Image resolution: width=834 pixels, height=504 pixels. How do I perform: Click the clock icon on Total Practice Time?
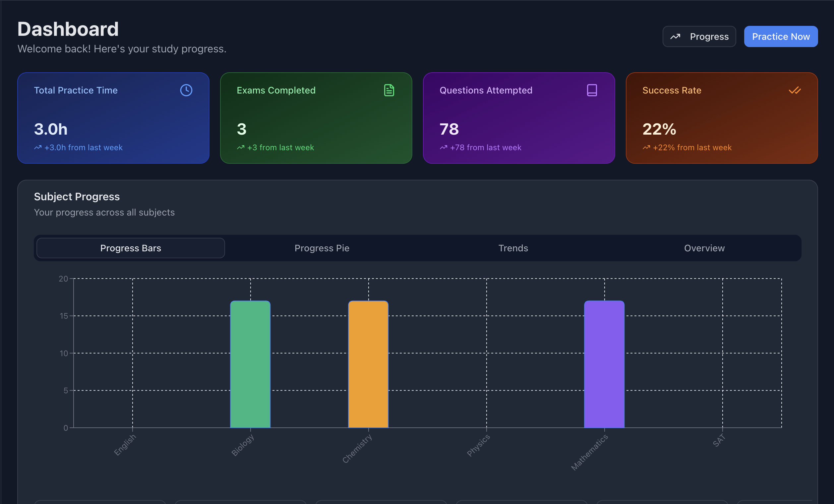186,91
